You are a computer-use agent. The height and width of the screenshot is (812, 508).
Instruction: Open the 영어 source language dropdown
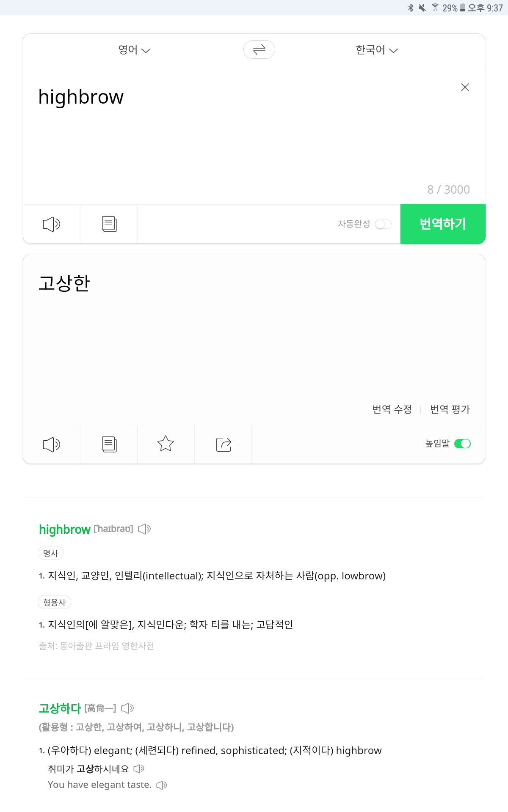pyautogui.click(x=134, y=50)
